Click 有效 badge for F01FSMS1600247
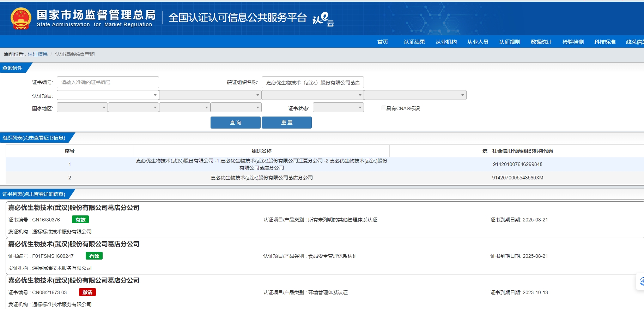 pyautogui.click(x=94, y=256)
